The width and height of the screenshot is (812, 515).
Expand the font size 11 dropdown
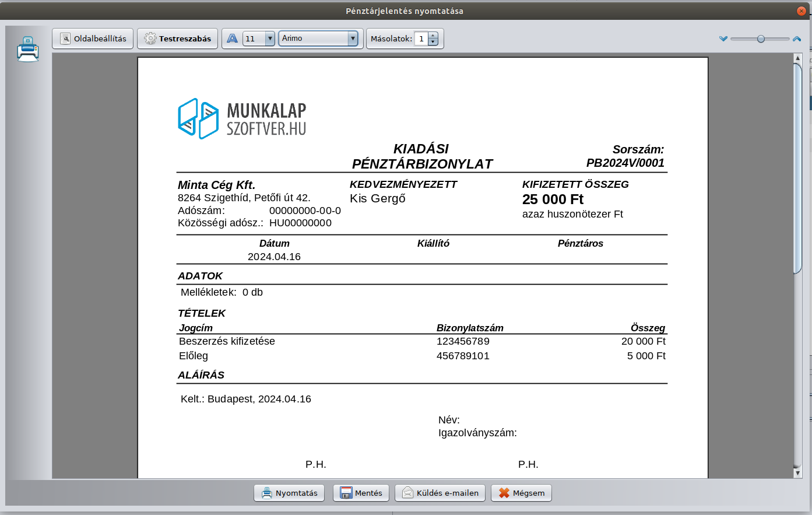pos(269,38)
